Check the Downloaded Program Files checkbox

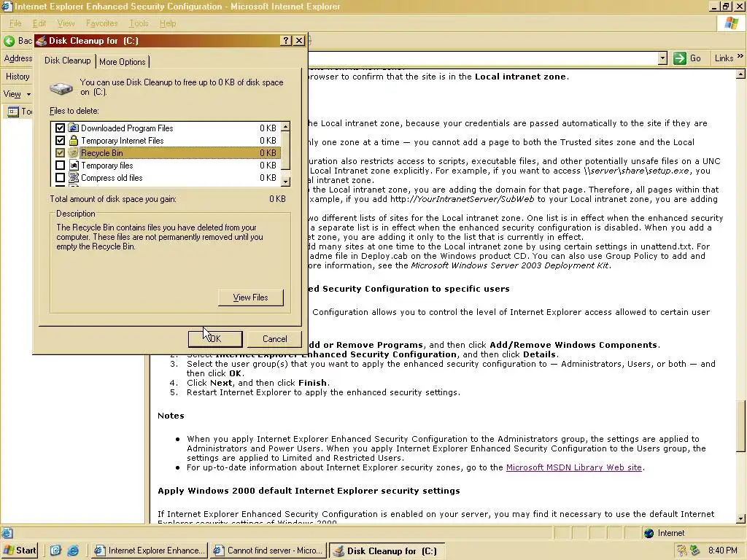(60, 128)
